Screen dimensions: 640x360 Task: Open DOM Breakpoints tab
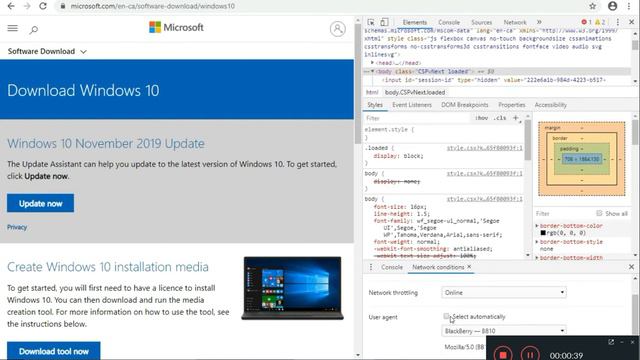pos(464,105)
